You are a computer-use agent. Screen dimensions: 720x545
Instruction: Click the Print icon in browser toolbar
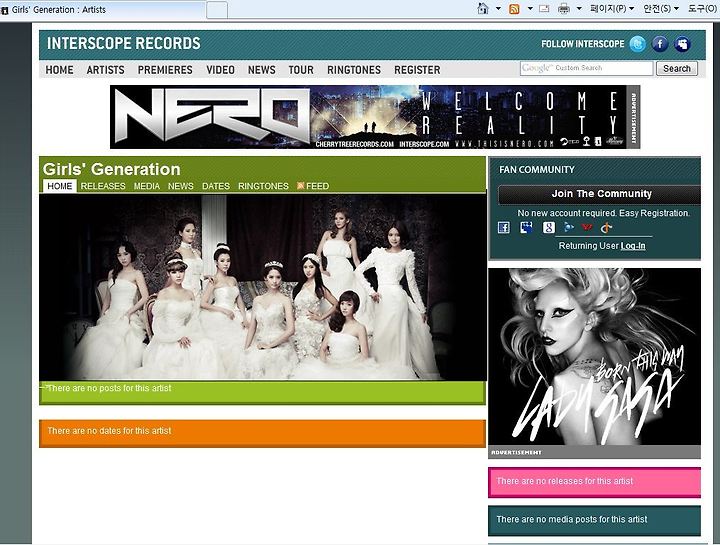point(563,9)
